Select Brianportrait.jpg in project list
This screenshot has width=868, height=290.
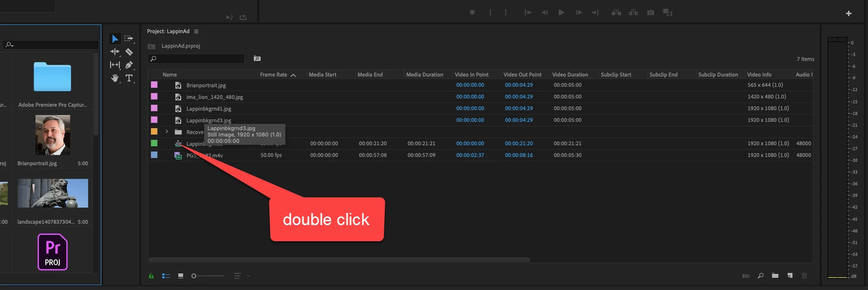(x=206, y=85)
